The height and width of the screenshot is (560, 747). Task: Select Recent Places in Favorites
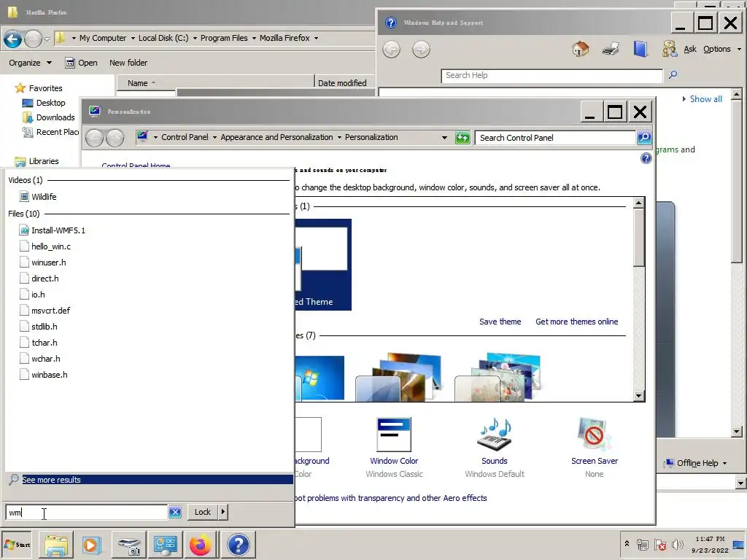point(50,132)
